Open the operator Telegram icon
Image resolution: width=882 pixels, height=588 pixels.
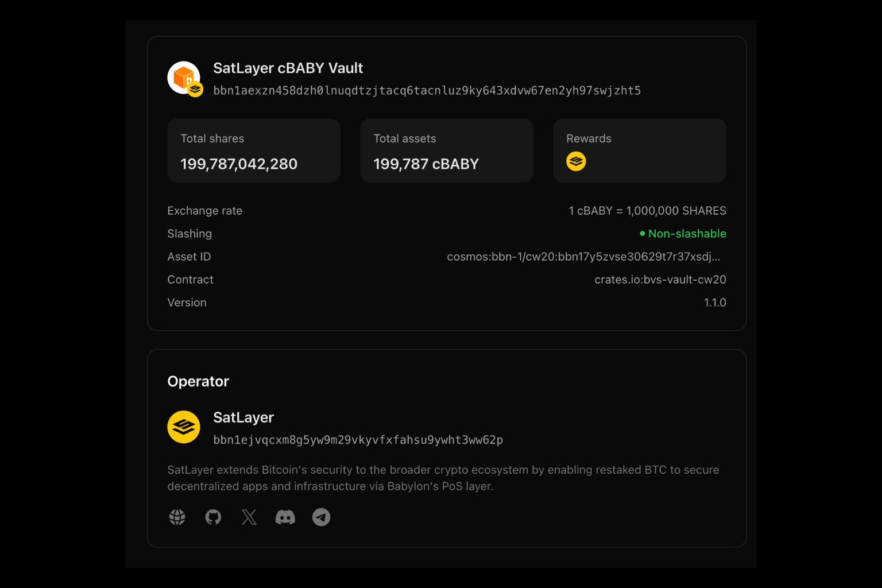coord(321,517)
